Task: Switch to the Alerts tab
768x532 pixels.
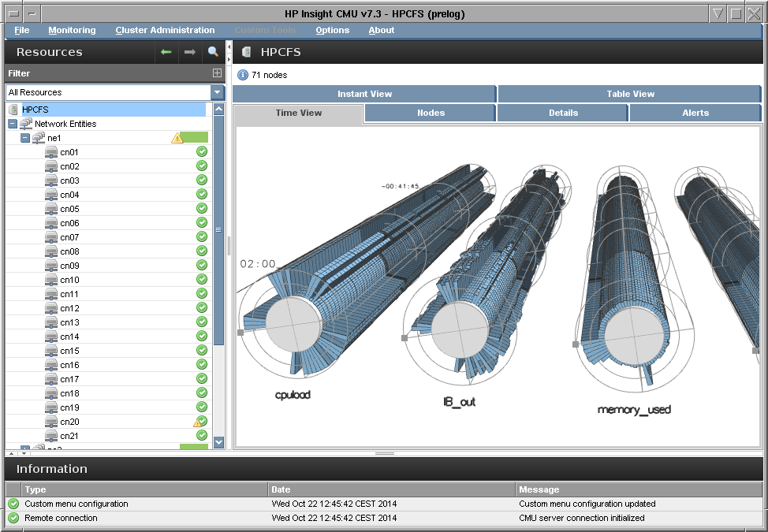Action: point(695,113)
